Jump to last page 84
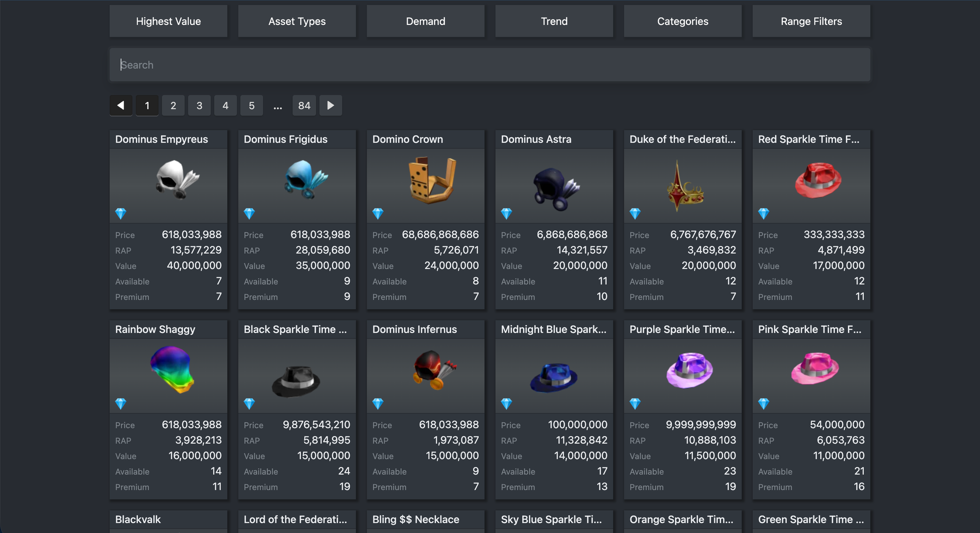 pos(304,105)
